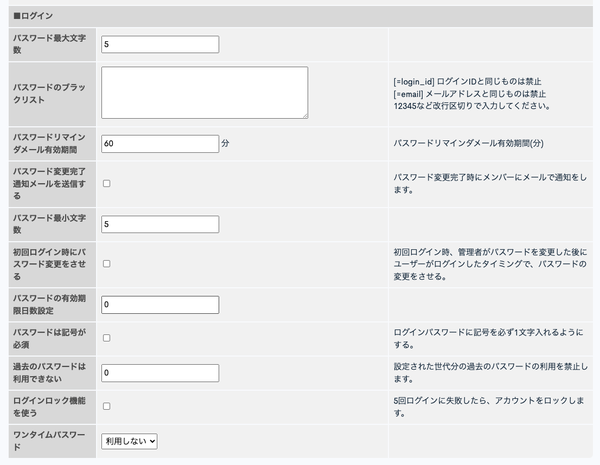The width and height of the screenshot is (600, 465).
Task: Click the [=login_id] ログインIDと同じものは禁止 description text
Action: [x=467, y=82]
